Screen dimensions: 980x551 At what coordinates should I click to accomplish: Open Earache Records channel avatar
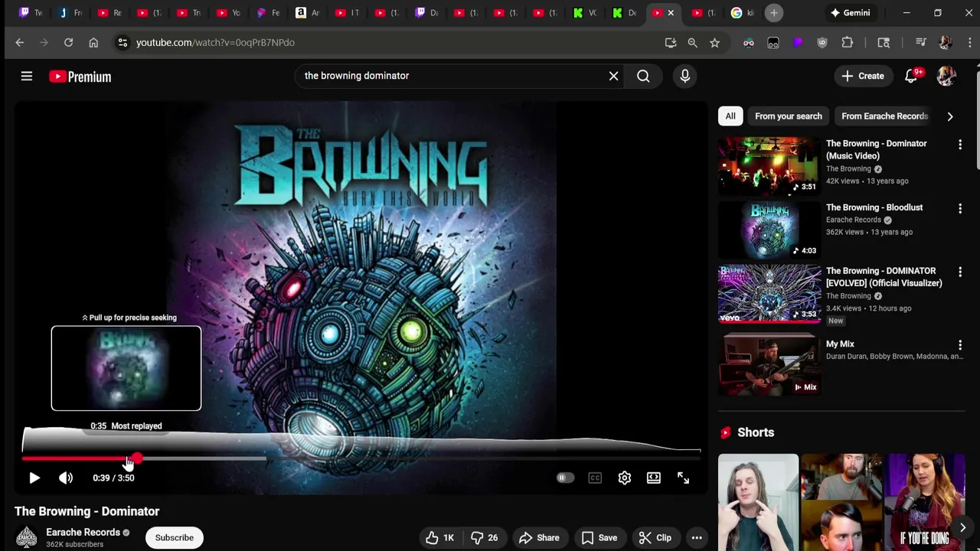[x=27, y=537]
